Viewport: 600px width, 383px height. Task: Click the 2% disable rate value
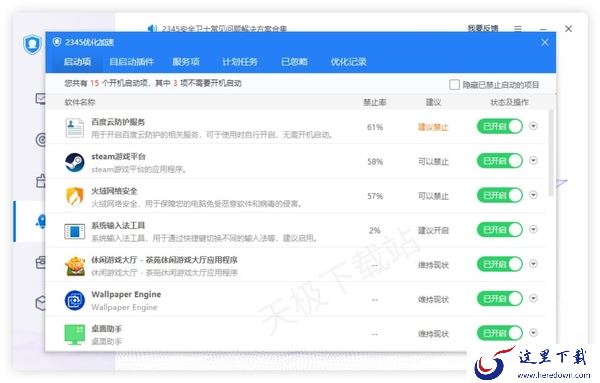click(375, 230)
